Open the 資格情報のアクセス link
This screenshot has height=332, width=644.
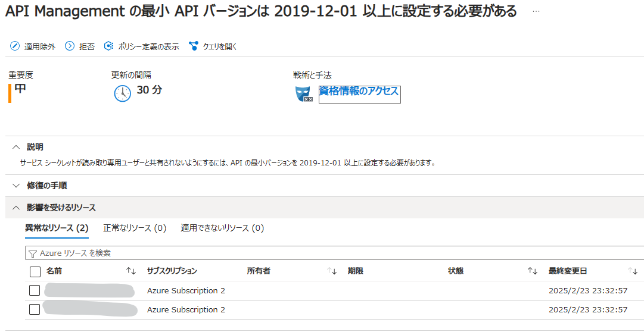pos(359,92)
